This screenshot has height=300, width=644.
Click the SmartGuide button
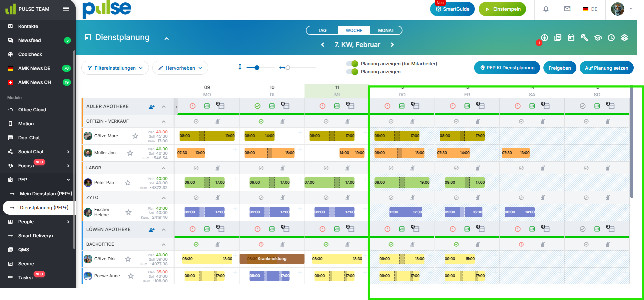point(452,9)
